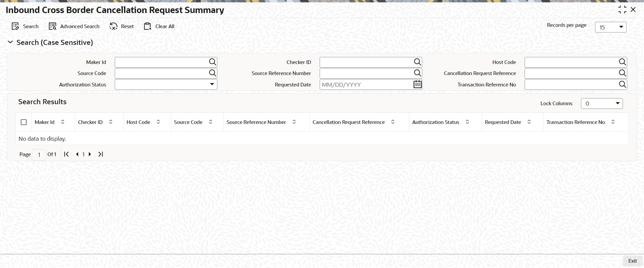Click the 'No data to display.' message
This screenshot has width=644, height=268.
[x=42, y=139]
